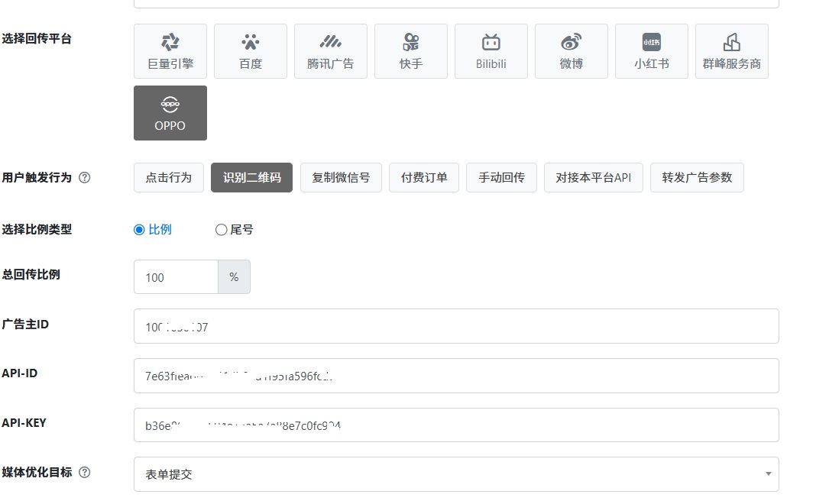Focus the 广告主ID input field
This screenshot has width=816, height=504.
[456, 327]
